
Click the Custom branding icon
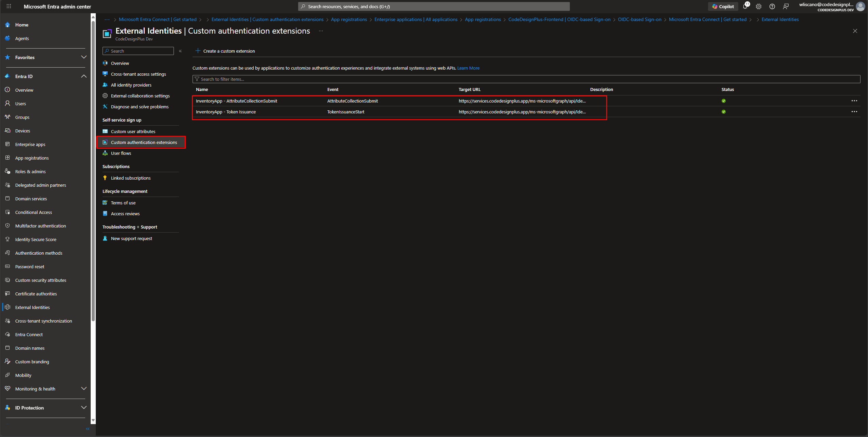(x=7, y=362)
